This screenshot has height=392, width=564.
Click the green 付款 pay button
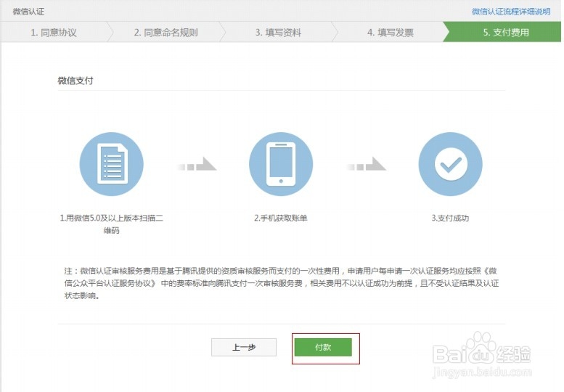click(x=323, y=347)
